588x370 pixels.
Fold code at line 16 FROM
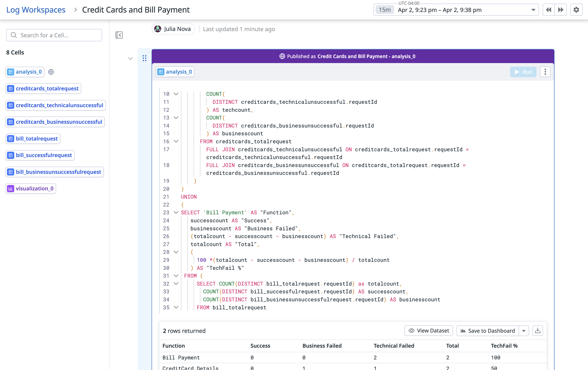176,141
